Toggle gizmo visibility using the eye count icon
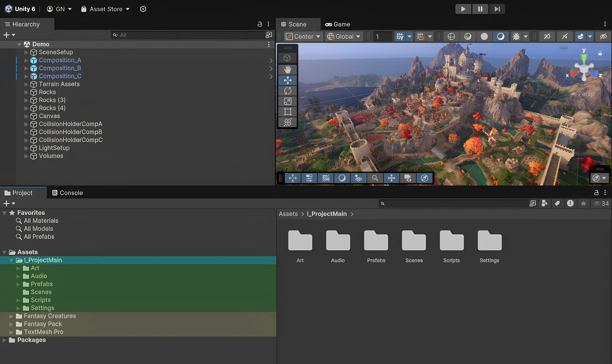The image size is (612, 364). 601,203
